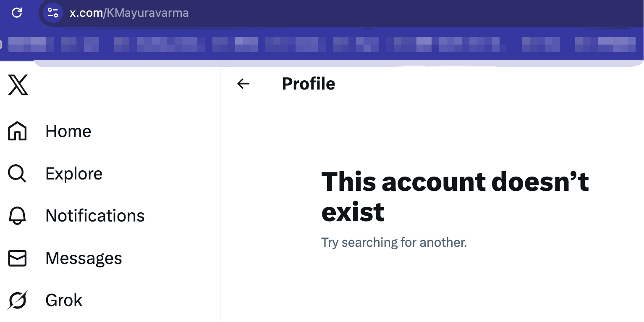Screen dimensions: 644x322
Task: Click the Grok slash-circle icon
Action: (x=17, y=300)
